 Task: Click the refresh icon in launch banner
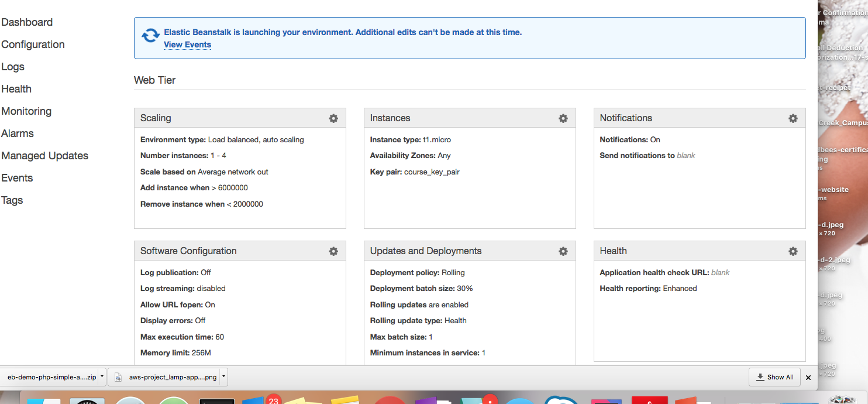coord(150,35)
